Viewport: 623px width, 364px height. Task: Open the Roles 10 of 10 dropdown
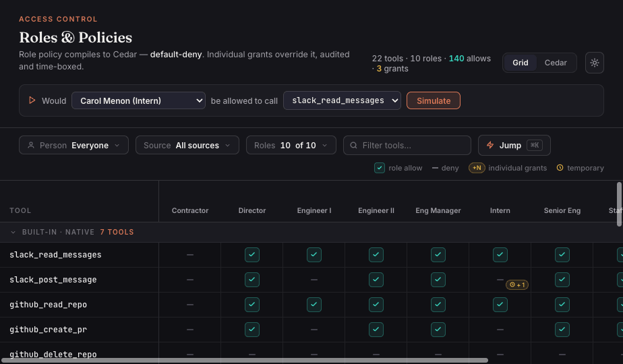[x=291, y=145]
